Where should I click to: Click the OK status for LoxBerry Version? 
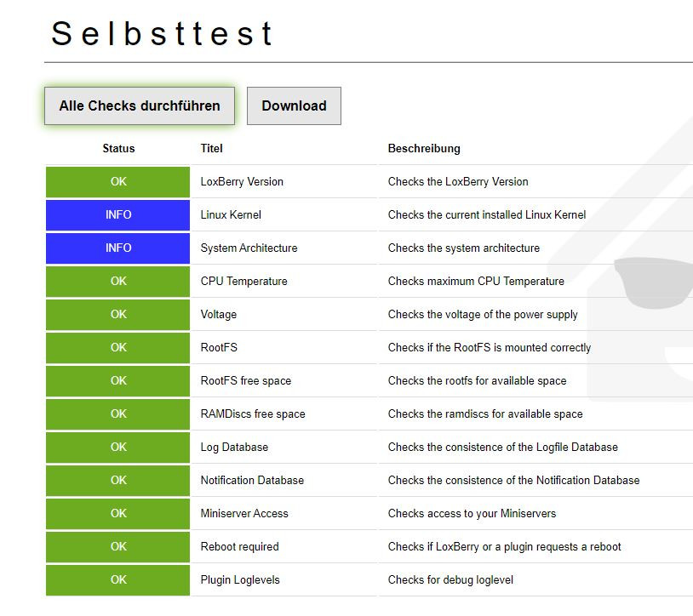point(118,182)
